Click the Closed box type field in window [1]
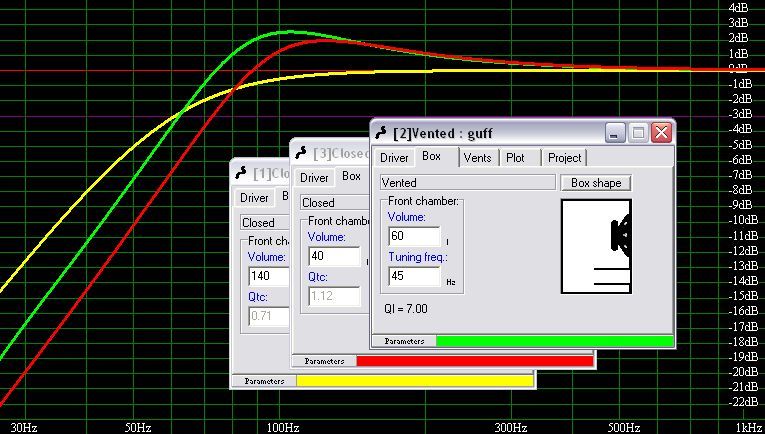 coord(265,223)
